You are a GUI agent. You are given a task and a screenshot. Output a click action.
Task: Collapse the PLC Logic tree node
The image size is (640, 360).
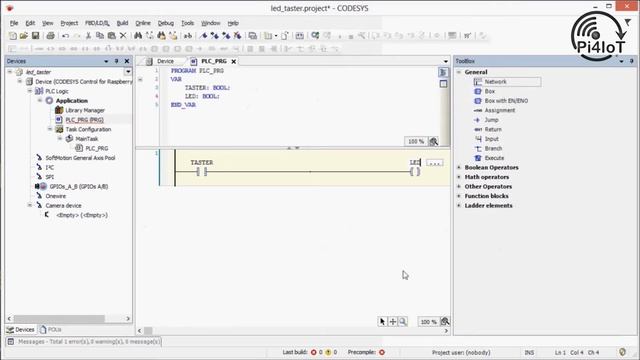[30, 91]
